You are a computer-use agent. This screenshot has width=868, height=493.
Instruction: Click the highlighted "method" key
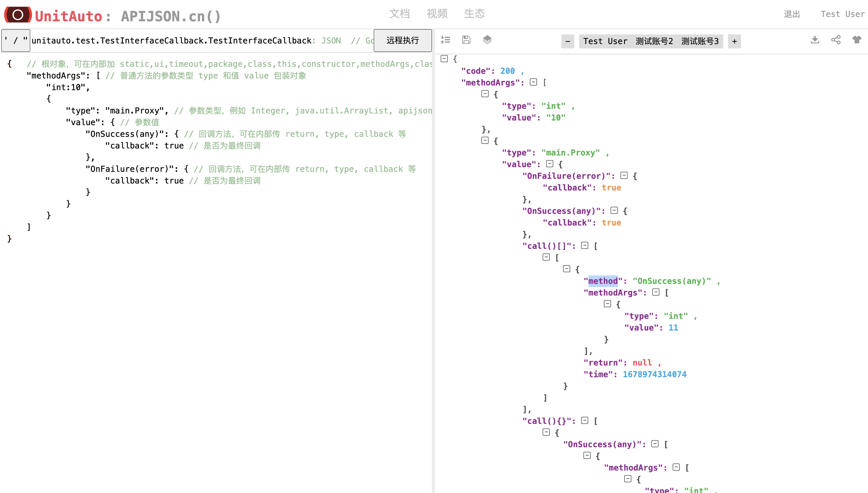pos(603,281)
